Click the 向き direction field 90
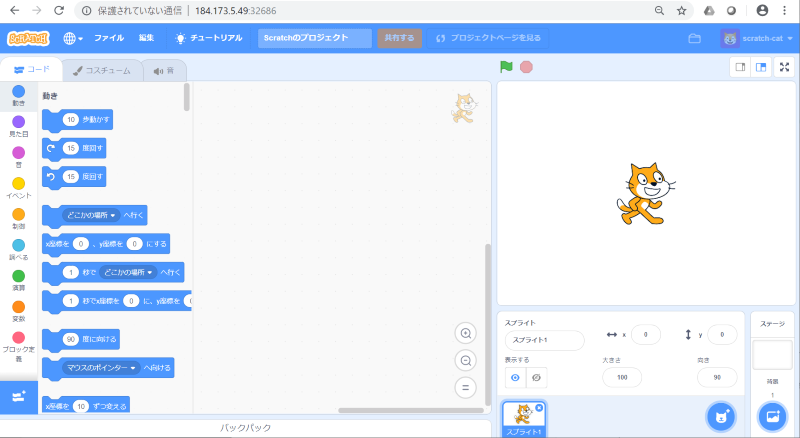Image resolution: width=800 pixels, height=438 pixels. point(717,378)
